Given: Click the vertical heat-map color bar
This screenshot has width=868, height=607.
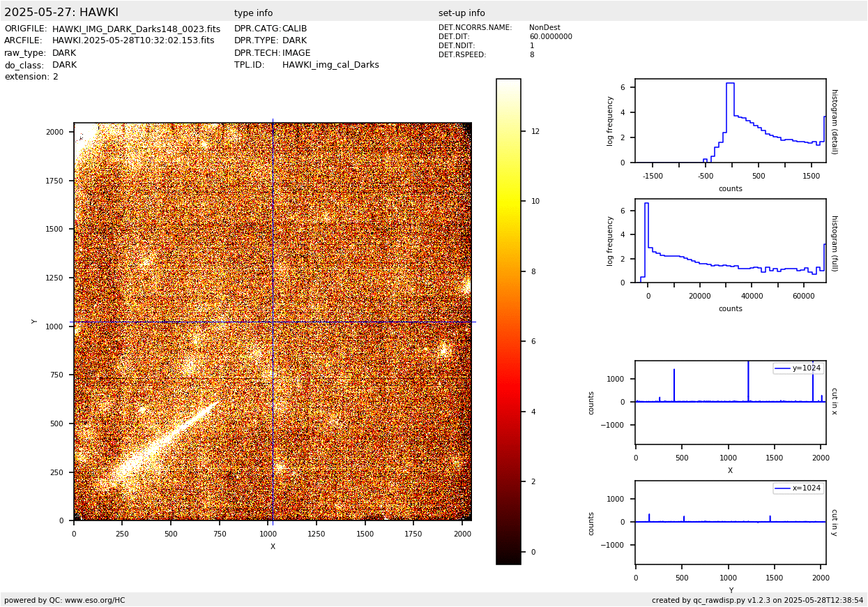Looking at the screenshot, I should 508,321.
